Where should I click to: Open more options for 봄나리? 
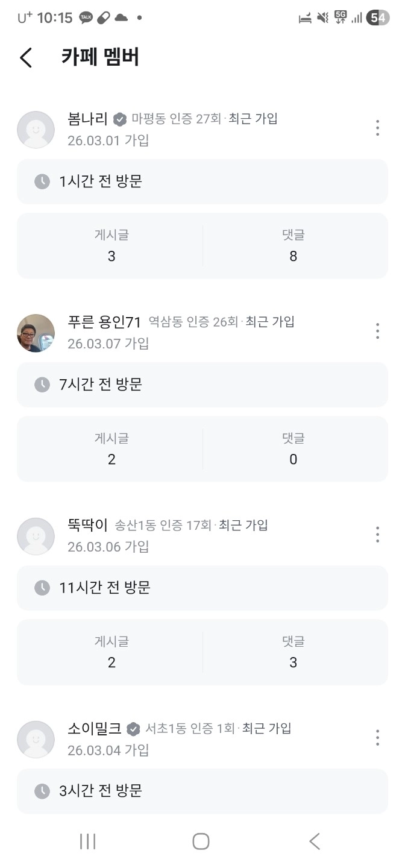(x=377, y=128)
